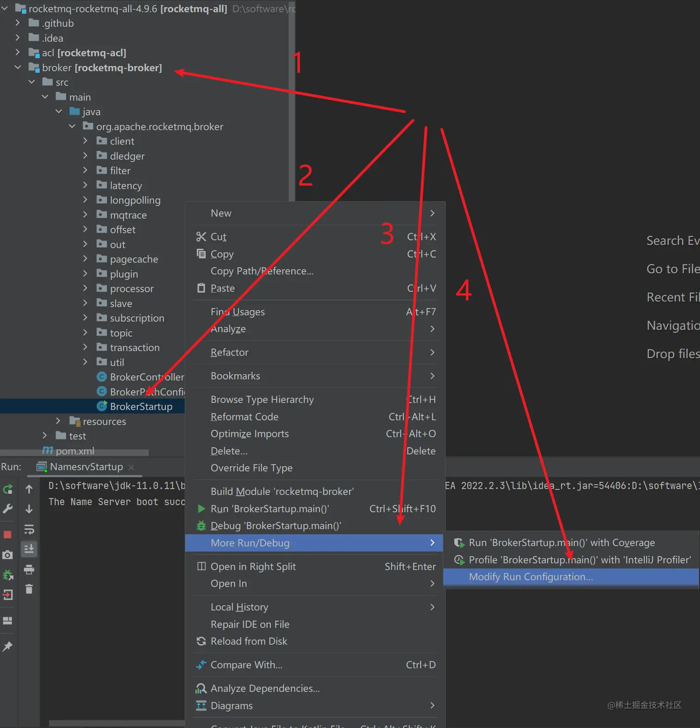Choose Run 'BrokerStartup.main()' menu item
The height and width of the screenshot is (728, 700).
pyautogui.click(x=315, y=508)
